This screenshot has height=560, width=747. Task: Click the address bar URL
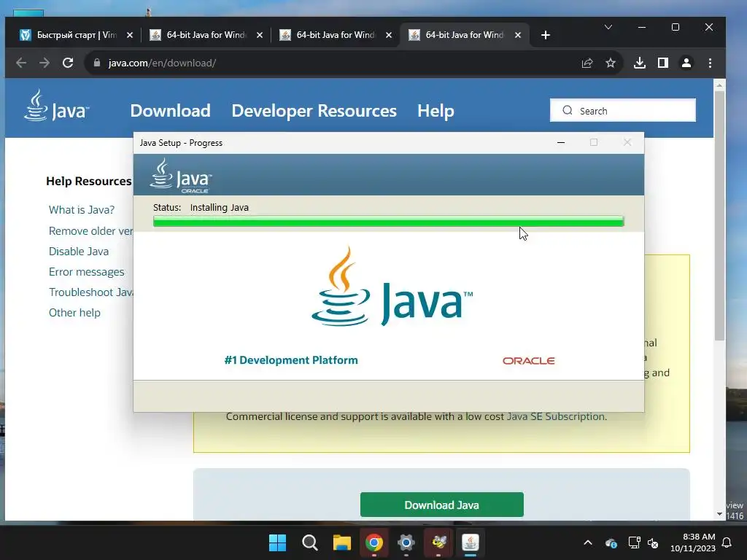162,63
